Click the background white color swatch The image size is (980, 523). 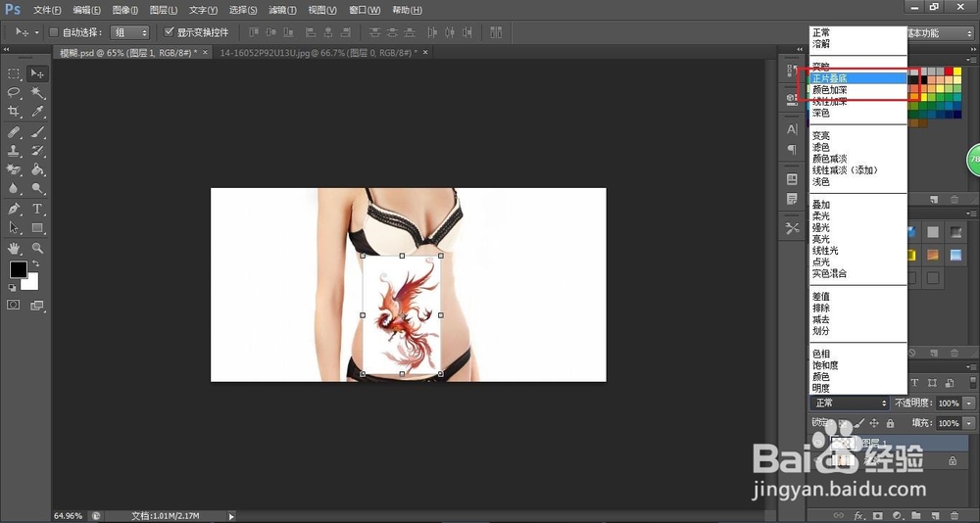click(32, 284)
